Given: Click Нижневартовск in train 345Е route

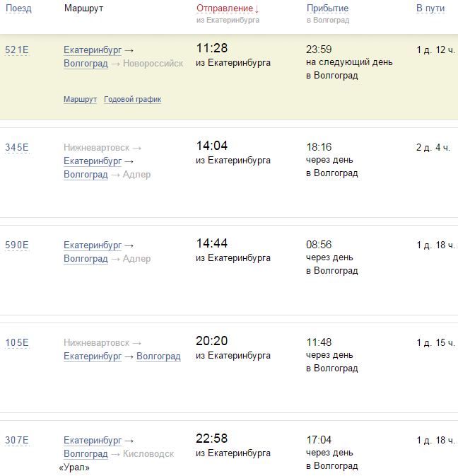Looking at the screenshot, I should pyautogui.click(x=97, y=148).
